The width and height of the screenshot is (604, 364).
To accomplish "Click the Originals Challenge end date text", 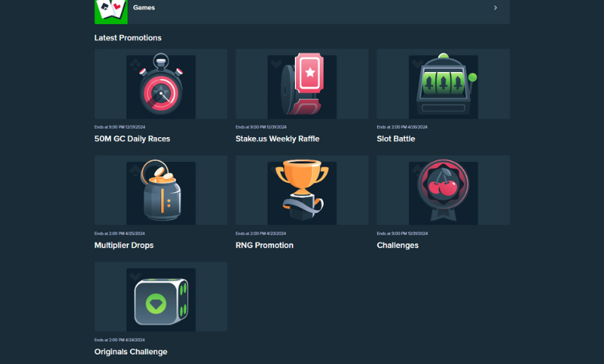I will pos(119,339).
